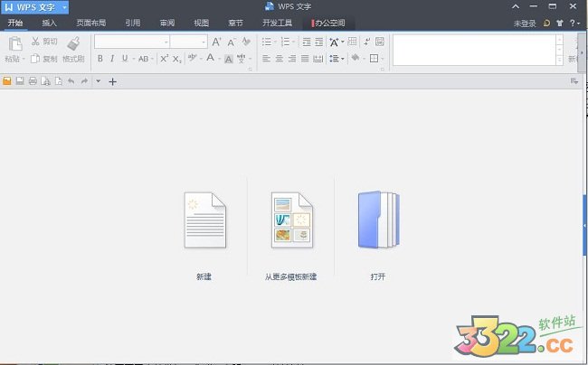Click the plus to add new document tab
Screen dimensions: 588x365
(113, 81)
